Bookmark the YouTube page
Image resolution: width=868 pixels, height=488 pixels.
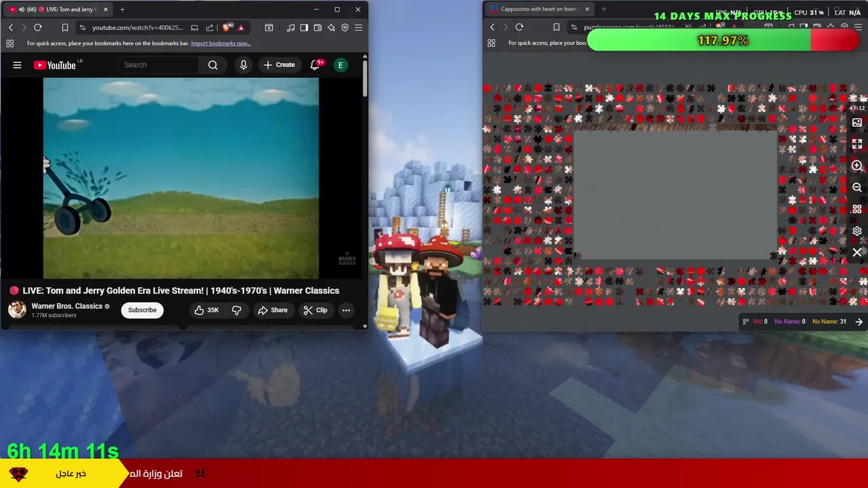point(65,28)
